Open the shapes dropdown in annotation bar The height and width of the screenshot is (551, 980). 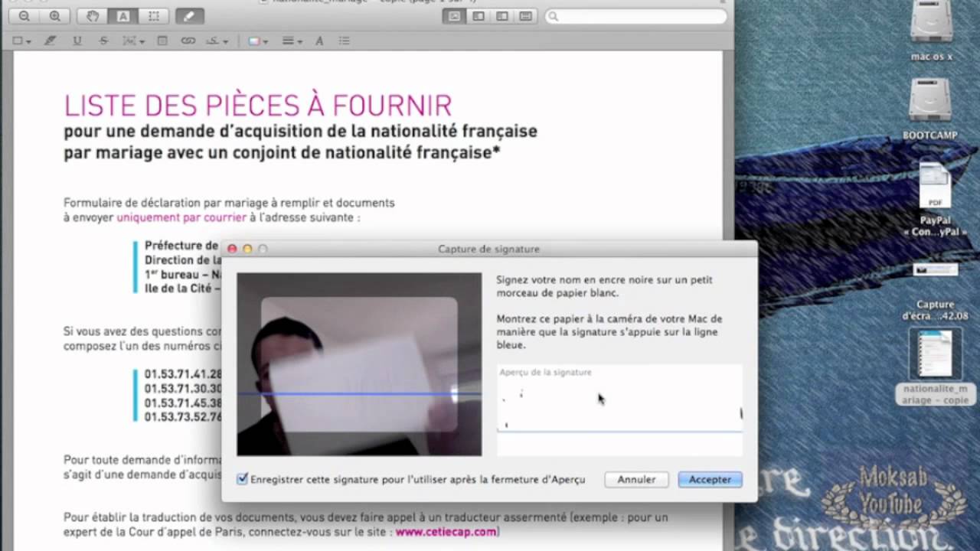tap(21, 41)
